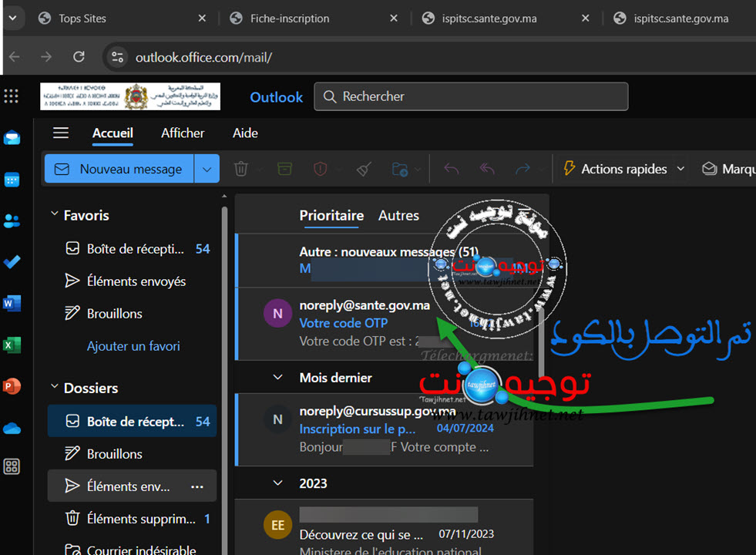The width and height of the screenshot is (756, 555).
Task: Open the browser tab list chevron
Action: [13, 18]
